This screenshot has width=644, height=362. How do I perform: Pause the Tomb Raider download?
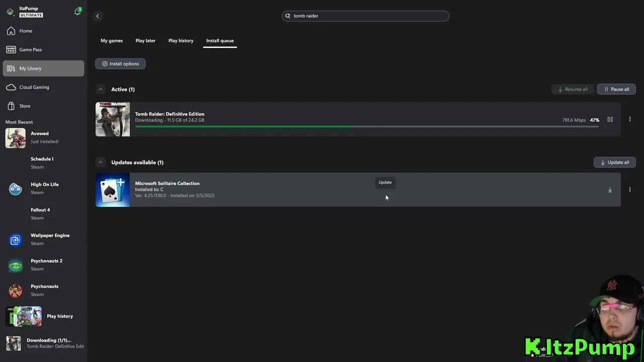coord(610,120)
